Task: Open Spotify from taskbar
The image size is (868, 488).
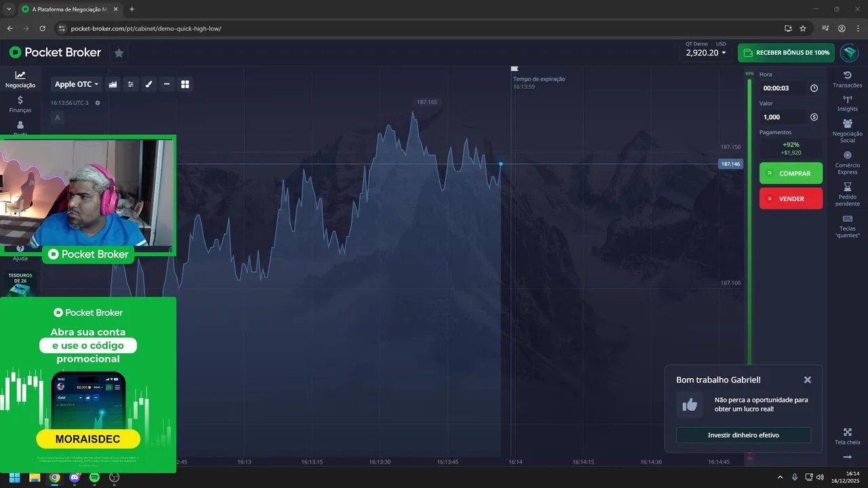Action: pyautogui.click(x=94, y=477)
